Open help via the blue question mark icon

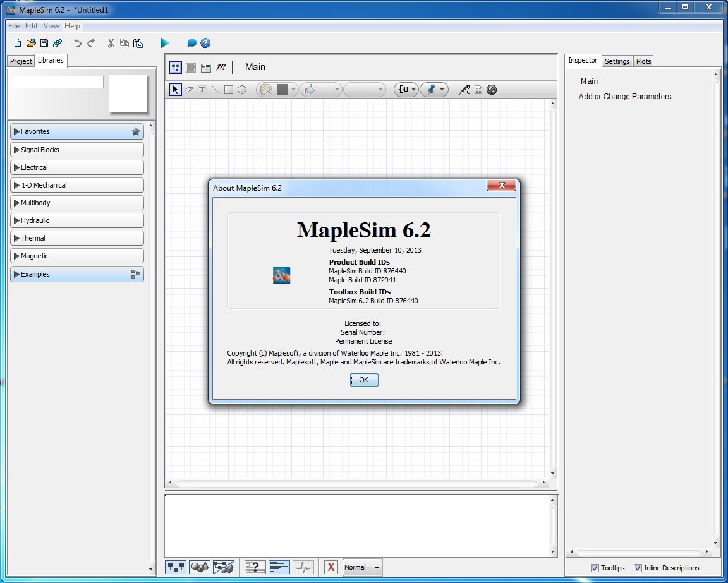point(205,43)
